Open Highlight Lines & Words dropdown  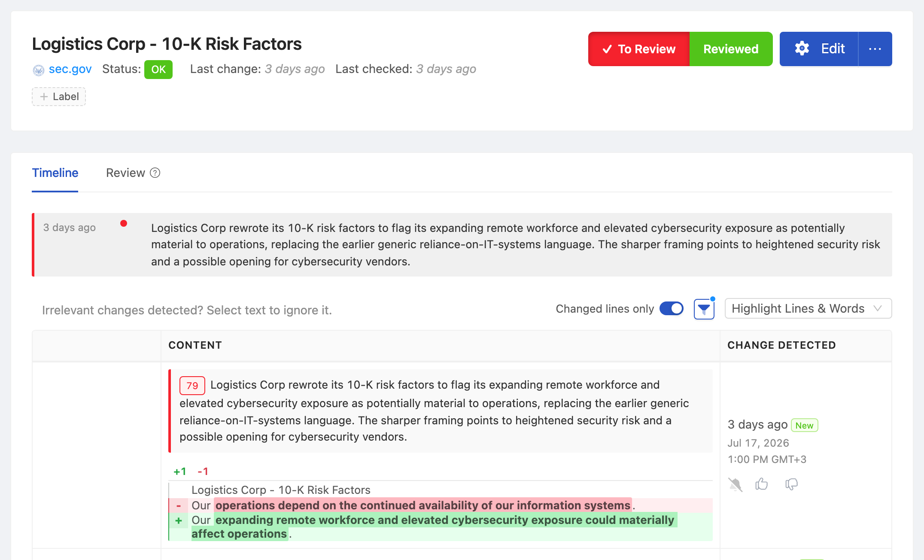click(x=808, y=308)
